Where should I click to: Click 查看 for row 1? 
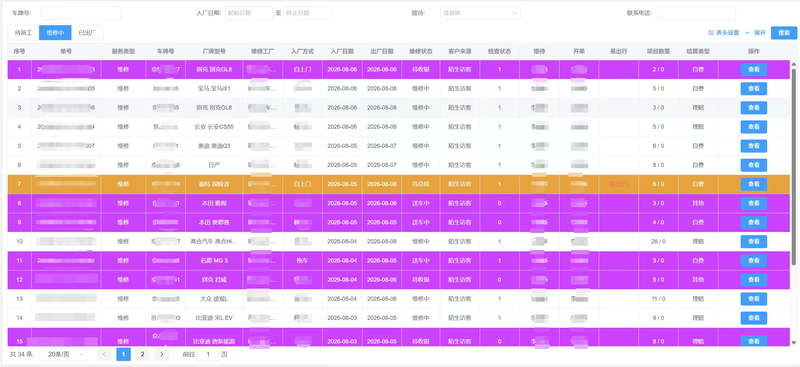point(754,69)
